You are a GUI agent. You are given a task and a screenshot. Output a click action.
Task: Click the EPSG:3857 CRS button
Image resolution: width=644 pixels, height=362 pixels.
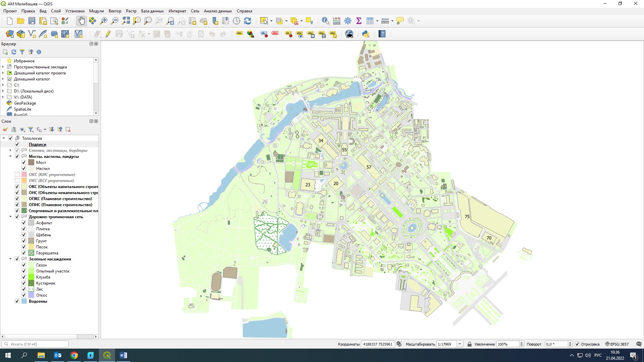coord(616,344)
